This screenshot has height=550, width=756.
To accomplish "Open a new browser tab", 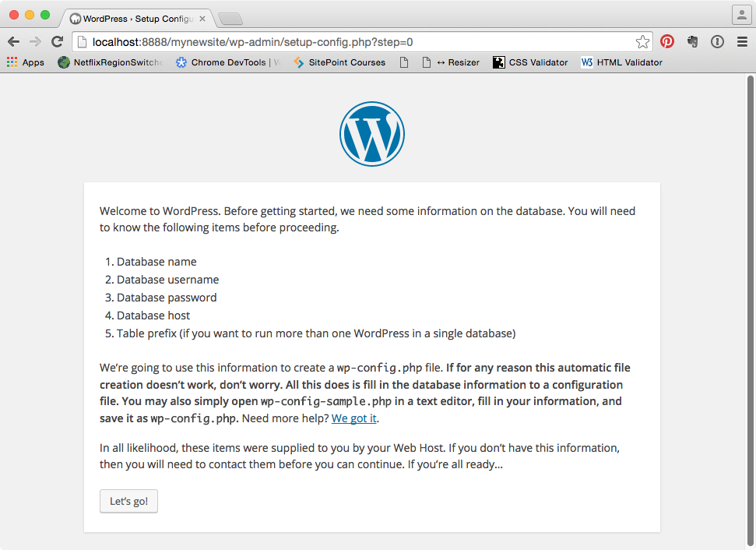I will point(230,19).
